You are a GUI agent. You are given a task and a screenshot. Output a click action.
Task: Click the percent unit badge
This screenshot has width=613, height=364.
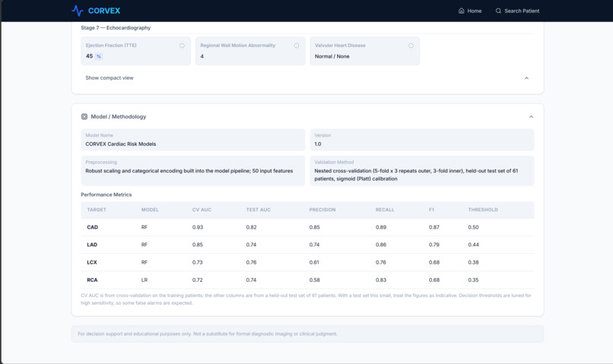click(99, 56)
